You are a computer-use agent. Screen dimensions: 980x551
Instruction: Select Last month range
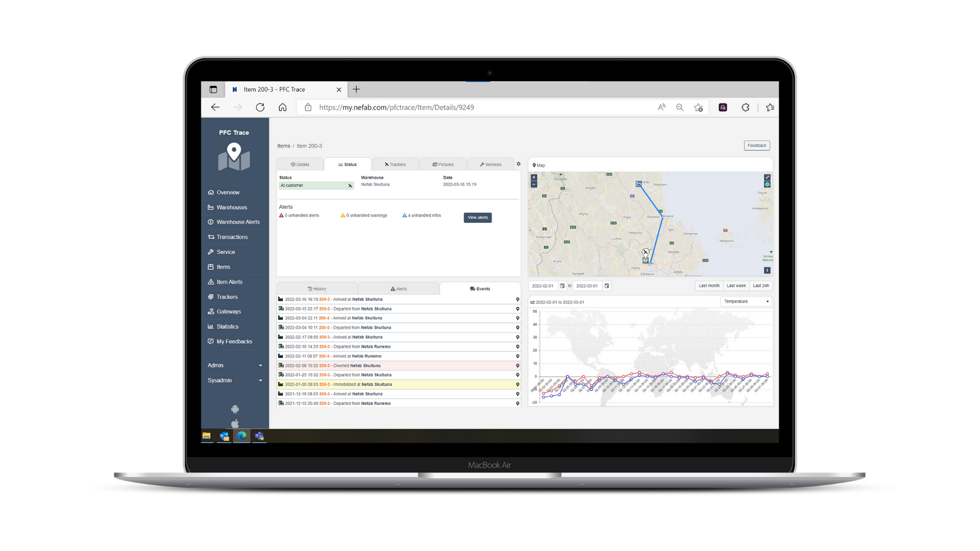pos(709,286)
